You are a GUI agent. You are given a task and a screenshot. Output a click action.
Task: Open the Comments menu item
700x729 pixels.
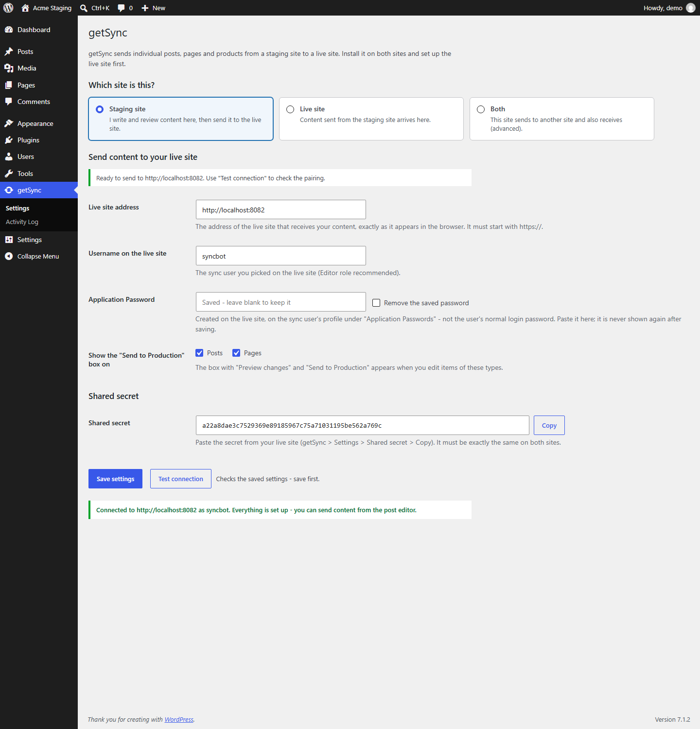[39, 102]
